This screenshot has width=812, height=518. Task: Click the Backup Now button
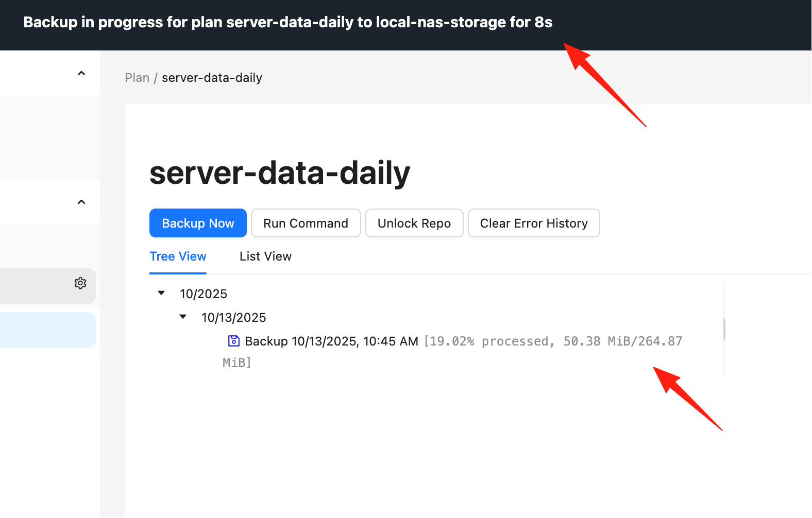(x=198, y=223)
